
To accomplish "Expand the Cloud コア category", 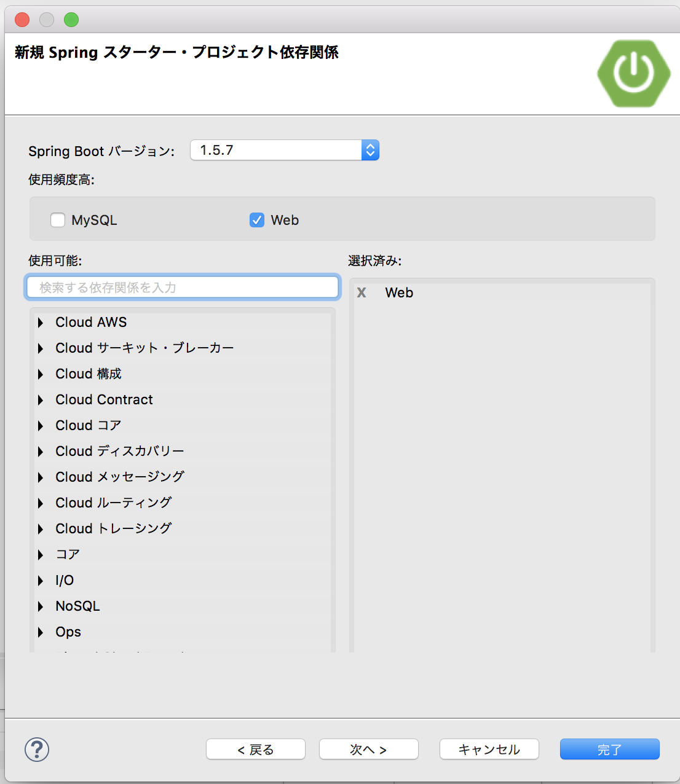I will (x=41, y=426).
